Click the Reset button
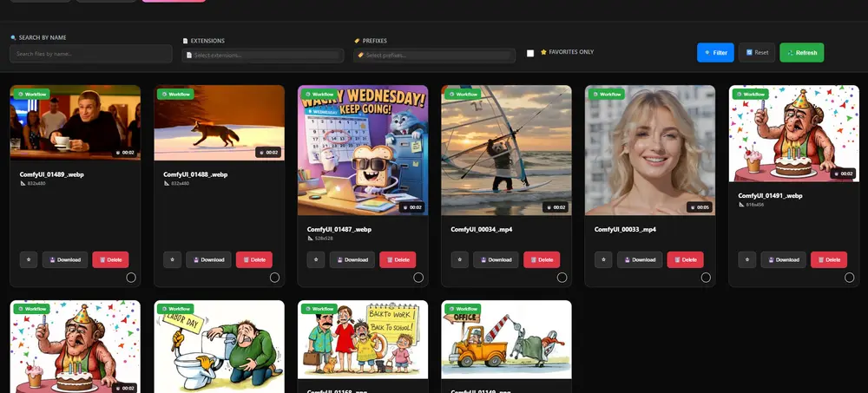The height and width of the screenshot is (393, 868). (755, 53)
